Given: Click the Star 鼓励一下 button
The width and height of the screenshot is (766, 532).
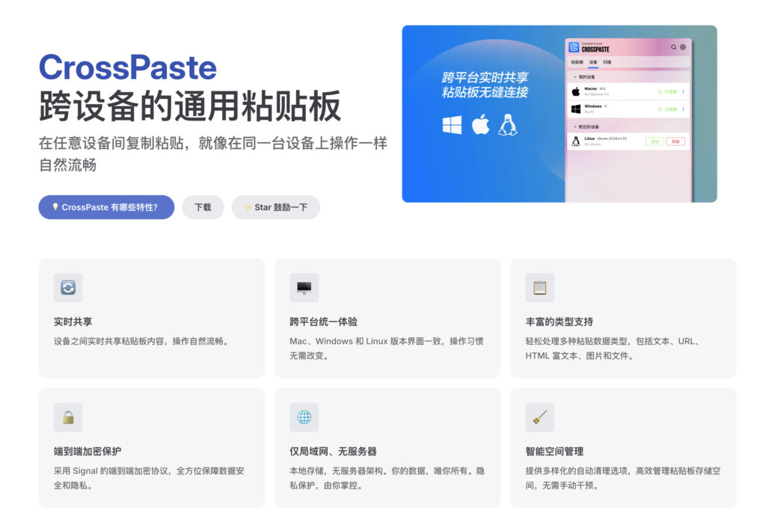Looking at the screenshot, I should [x=276, y=207].
